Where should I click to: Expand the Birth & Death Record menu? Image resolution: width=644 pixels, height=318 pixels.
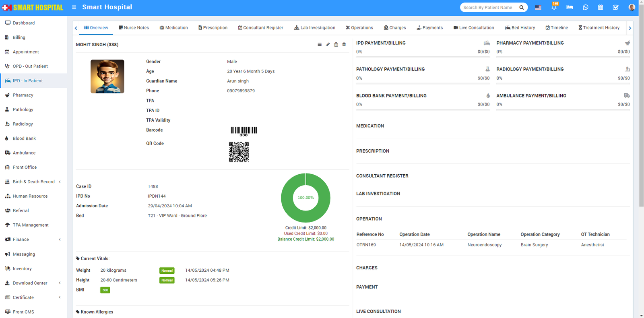[x=34, y=182]
